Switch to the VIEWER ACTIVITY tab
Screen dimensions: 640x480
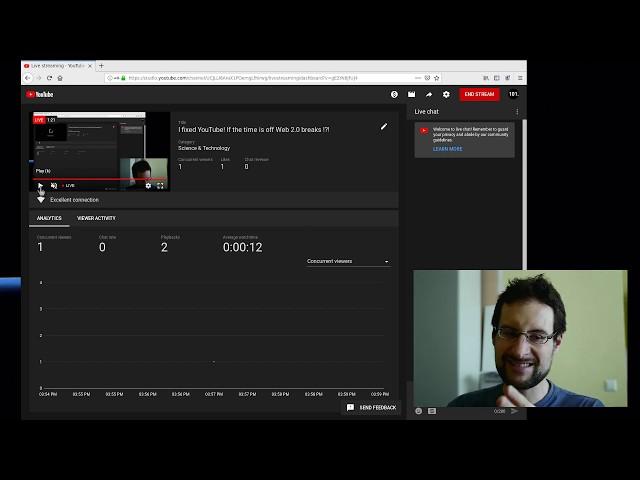tap(96, 218)
